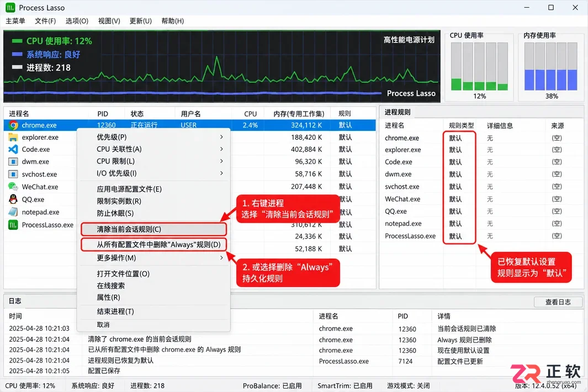Sort log by 详情 column header
Viewport: 588px width, 392px height.
444,316
